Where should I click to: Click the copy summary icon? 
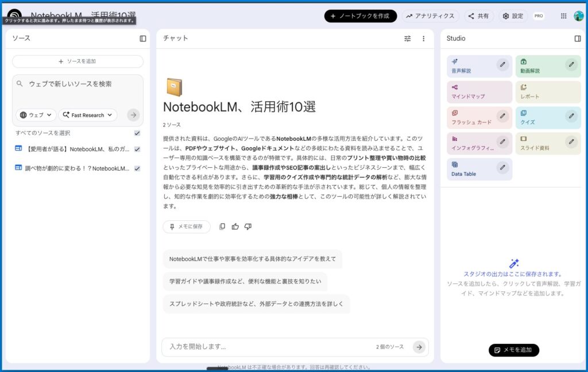point(222,227)
